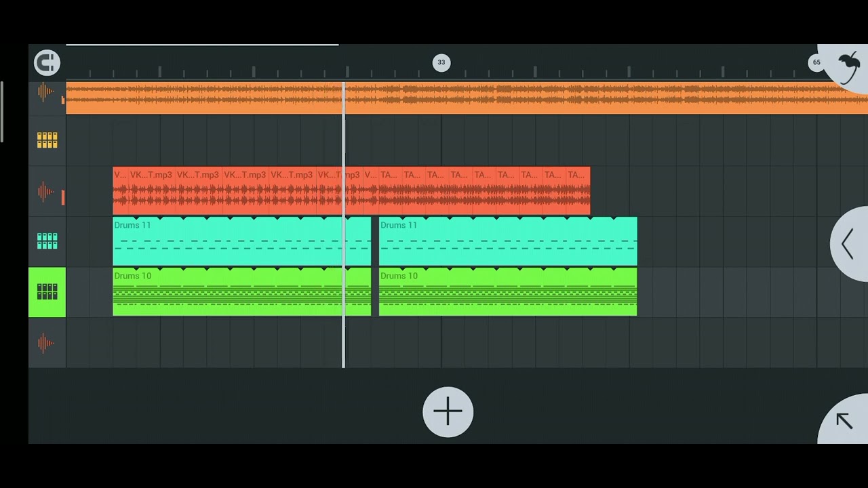Select the first VK...T.mp3 clip label

(x=151, y=175)
